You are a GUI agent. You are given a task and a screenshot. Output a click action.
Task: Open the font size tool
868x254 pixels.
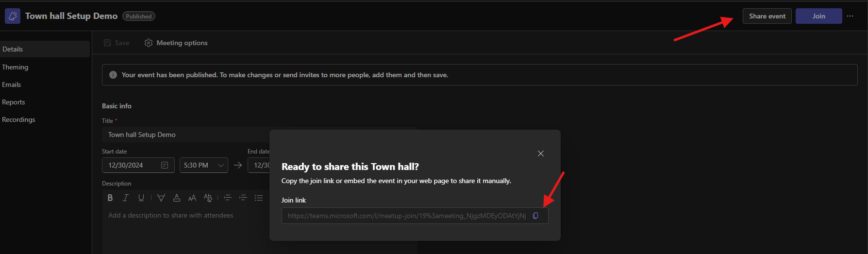(x=192, y=198)
